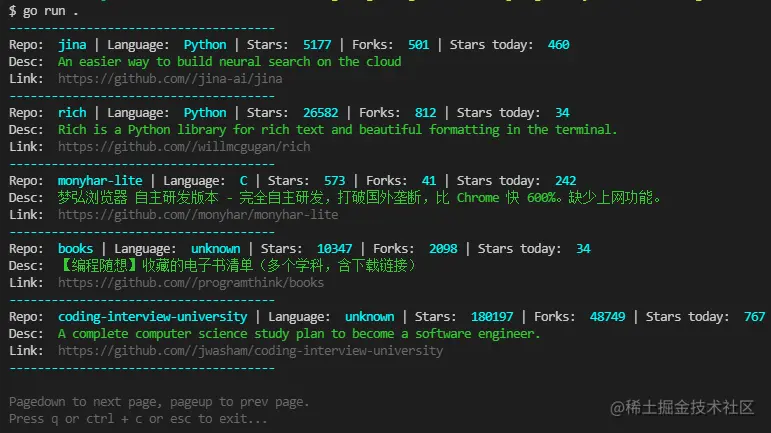
Task: Click coding-interview-university language value 'unknown'
Action: (370, 317)
